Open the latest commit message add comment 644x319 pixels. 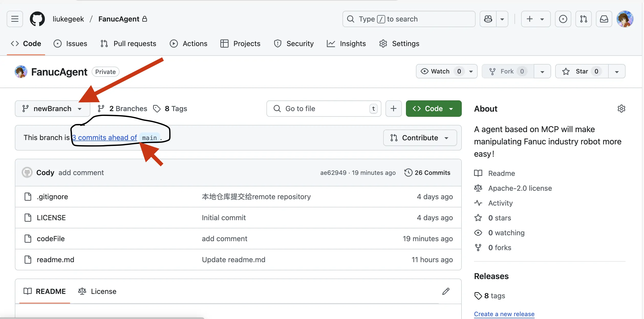[x=81, y=173]
